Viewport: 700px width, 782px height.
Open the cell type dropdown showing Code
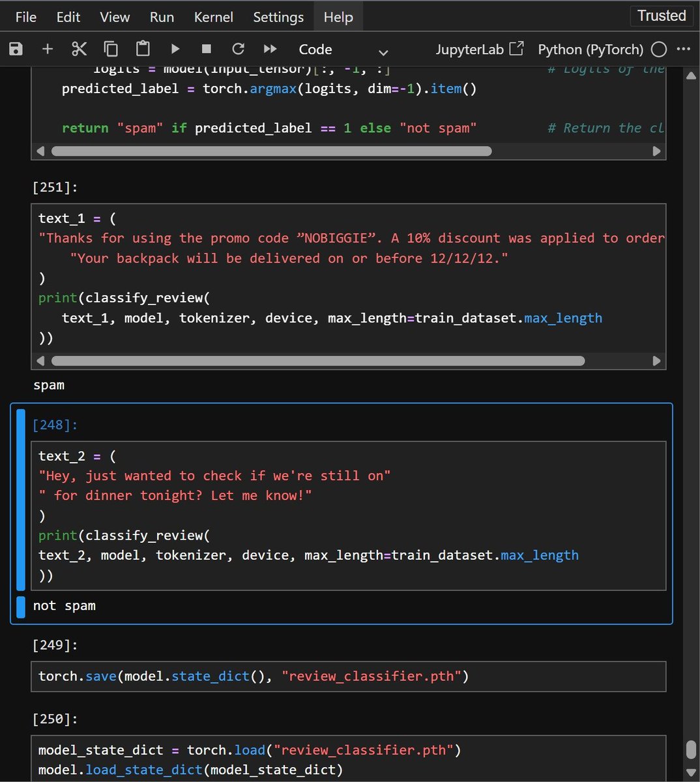pos(343,50)
